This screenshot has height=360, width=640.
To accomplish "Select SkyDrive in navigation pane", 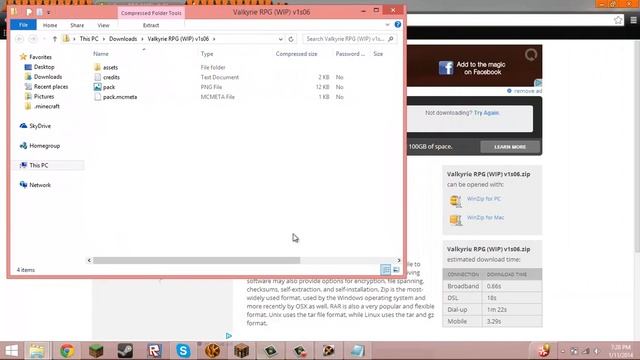I will click(x=40, y=126).
